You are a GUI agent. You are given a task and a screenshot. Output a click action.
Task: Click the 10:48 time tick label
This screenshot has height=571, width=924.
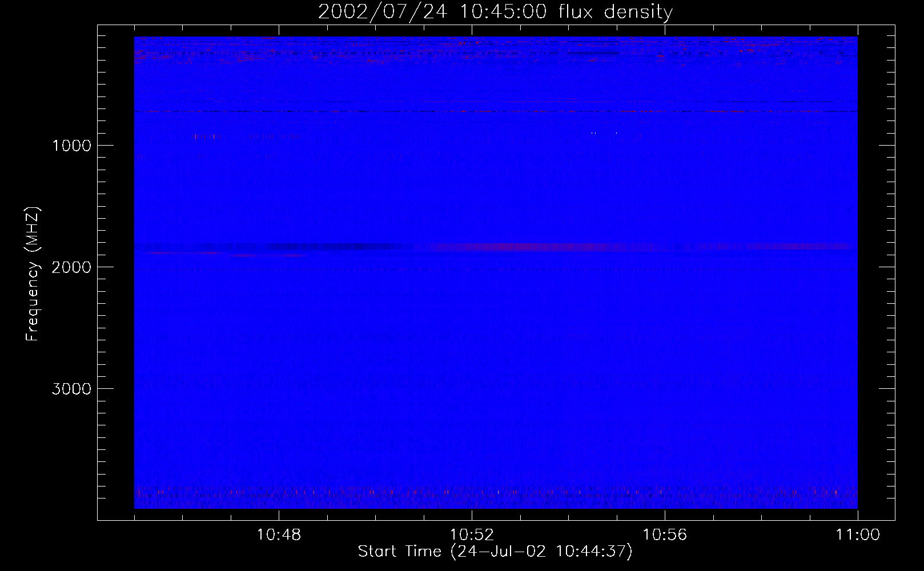pyautogui.click(x=279, y=535)
